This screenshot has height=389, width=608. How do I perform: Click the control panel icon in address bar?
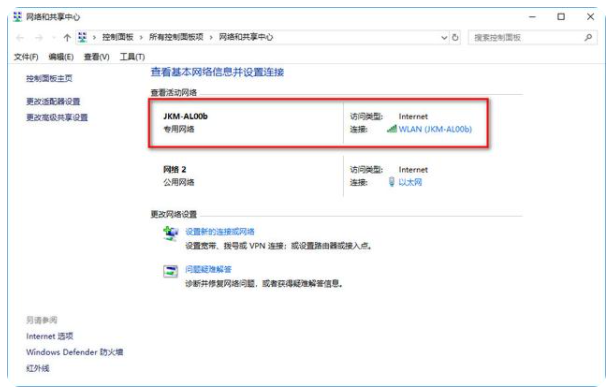(x=82, y=37)
